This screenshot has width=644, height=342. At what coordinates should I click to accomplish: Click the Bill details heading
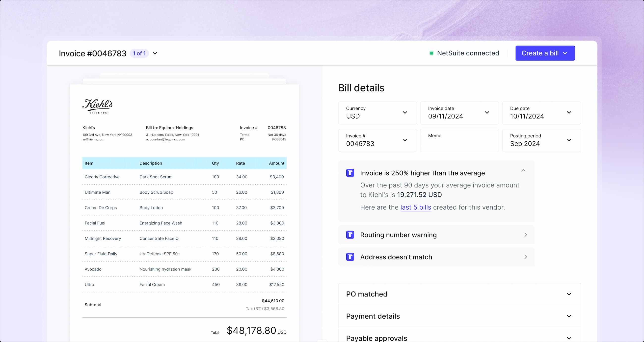click(361, 88)
